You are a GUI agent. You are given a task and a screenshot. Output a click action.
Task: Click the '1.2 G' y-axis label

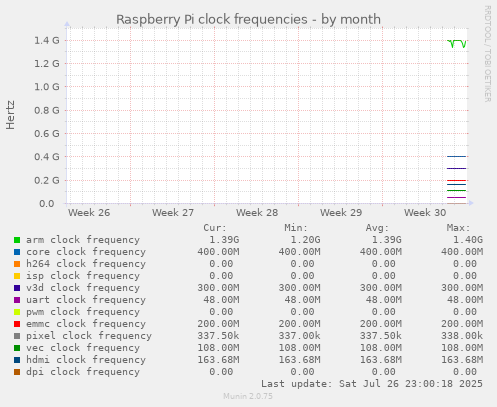pyautogui.click(x=47, y=64)
